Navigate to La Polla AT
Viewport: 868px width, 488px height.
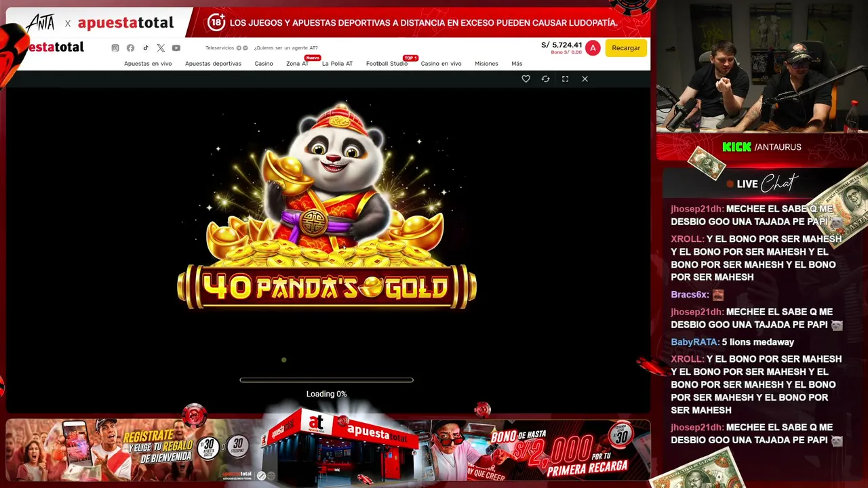pos(337,64)
